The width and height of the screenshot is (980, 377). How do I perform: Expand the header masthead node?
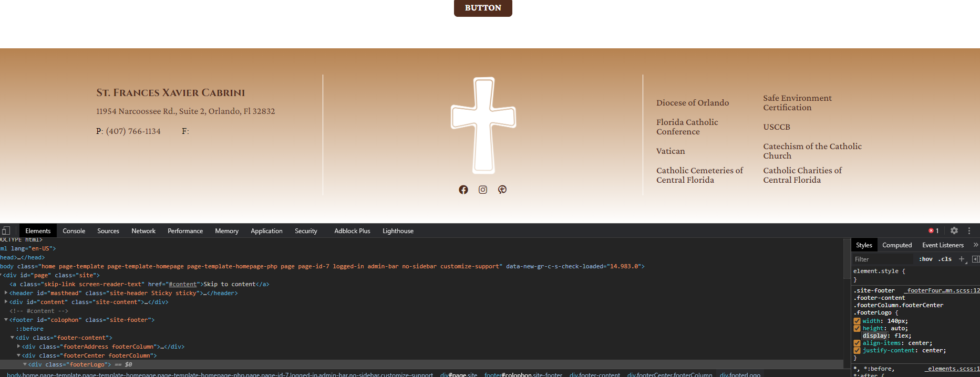click(x=6, y=293)
